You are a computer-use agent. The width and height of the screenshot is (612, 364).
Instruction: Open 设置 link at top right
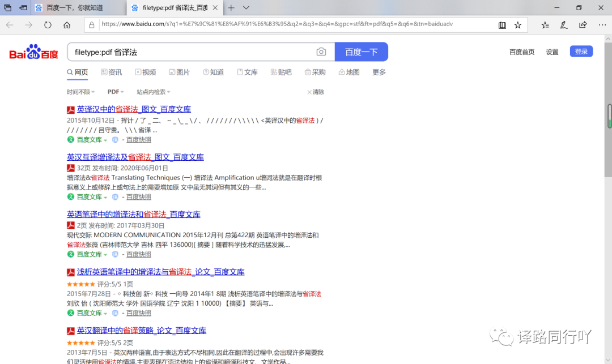pyautogui.click(x=552, y=52)
